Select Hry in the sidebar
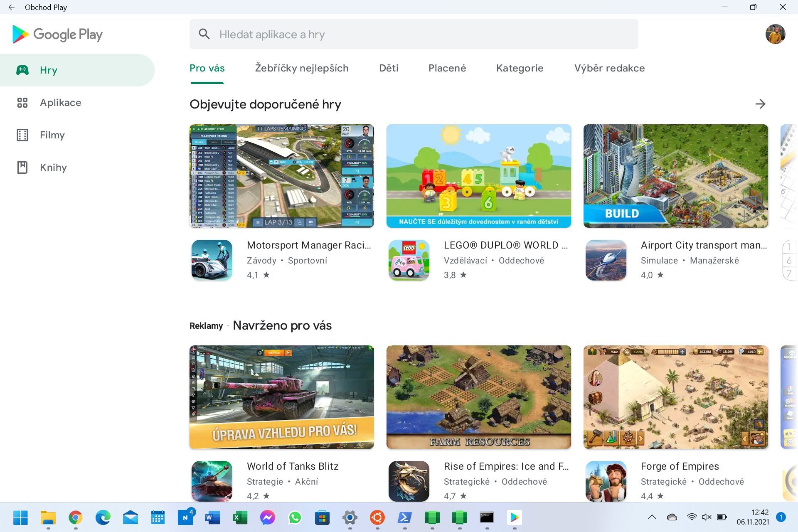Image resolution: width=798 pixels, height=532 pixels. [77, 70]
